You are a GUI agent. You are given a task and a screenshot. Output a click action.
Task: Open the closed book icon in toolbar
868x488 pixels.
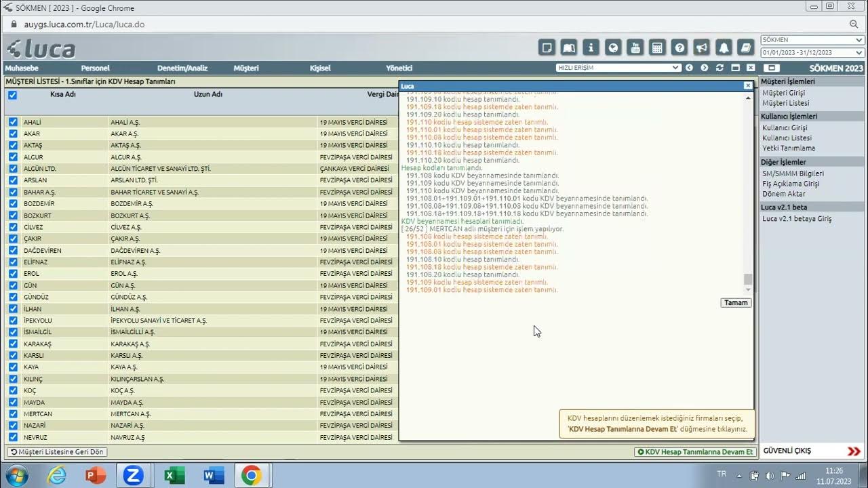click(746, 47)
